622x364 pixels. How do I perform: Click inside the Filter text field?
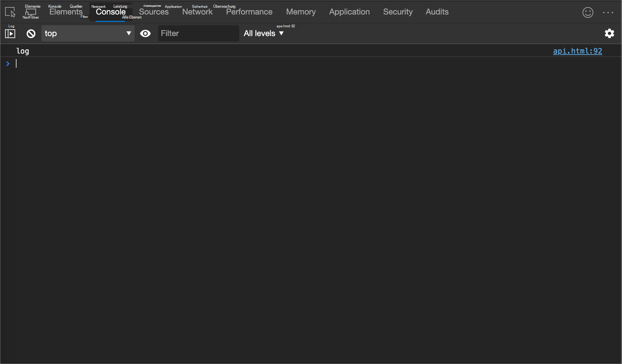pyautogui.click(x=198, y=33)
